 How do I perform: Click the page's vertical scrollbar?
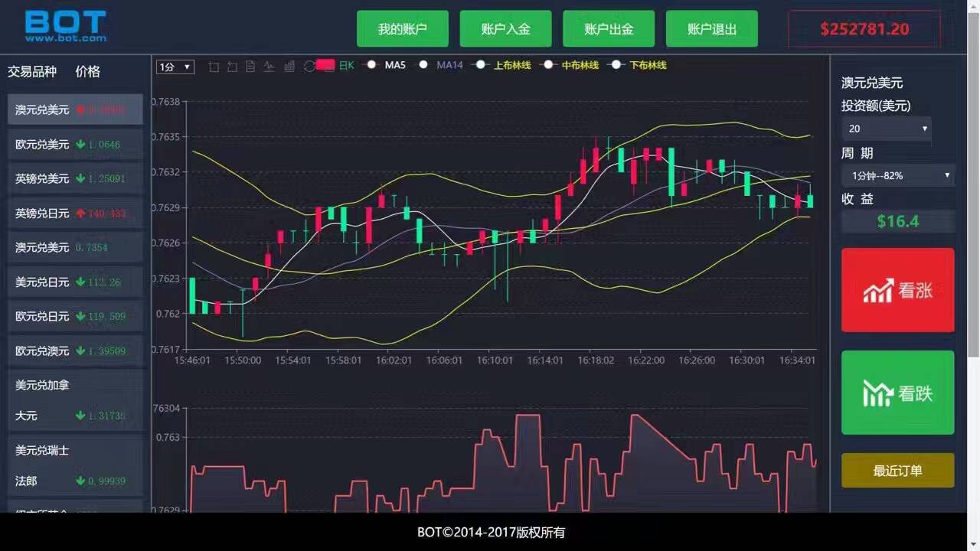pos(973,184)
